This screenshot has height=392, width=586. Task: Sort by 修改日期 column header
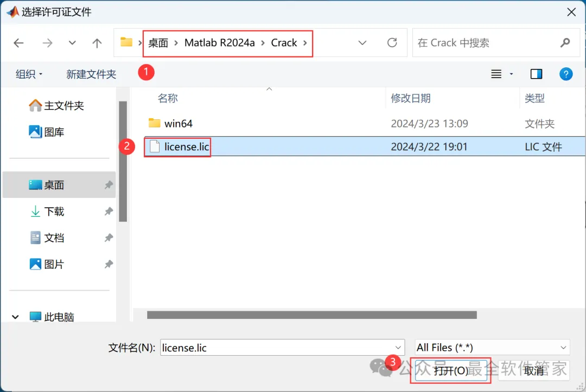[x=411, y=98]
